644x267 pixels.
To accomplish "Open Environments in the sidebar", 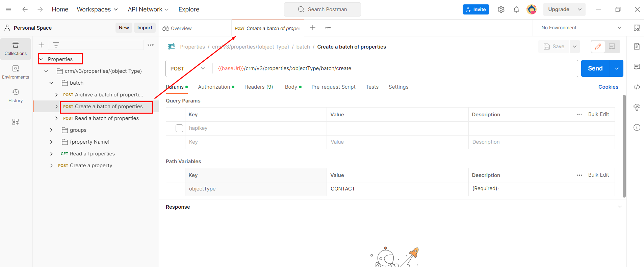I will pos(16,72).
